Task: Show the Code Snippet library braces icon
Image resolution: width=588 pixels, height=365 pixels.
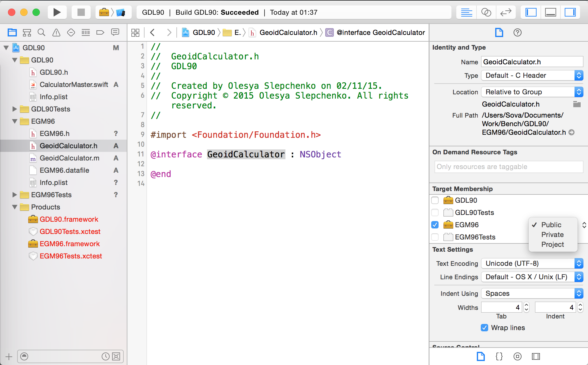Action: 499,356
